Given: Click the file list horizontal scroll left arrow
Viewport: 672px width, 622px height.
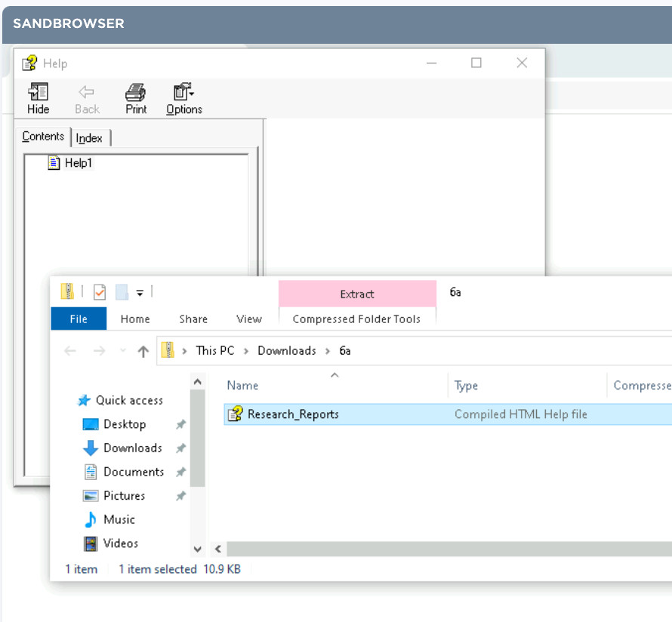Looking at the screenshot, I should [x=218, y=549].
